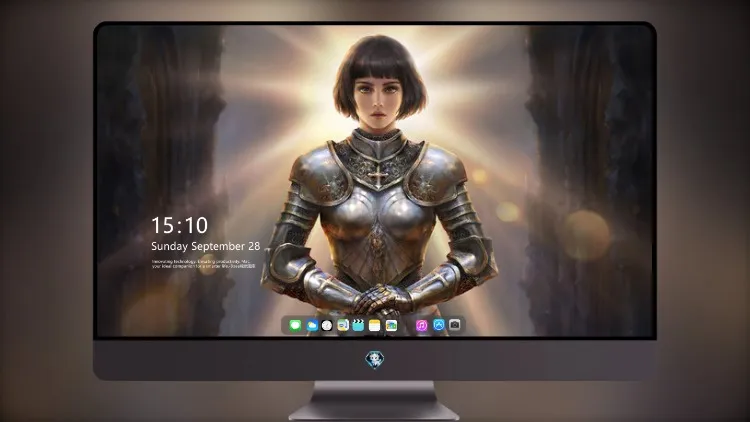Screen dimensions: 750x422
Task: Click the small slogan text under date
Action: (204, 264)
